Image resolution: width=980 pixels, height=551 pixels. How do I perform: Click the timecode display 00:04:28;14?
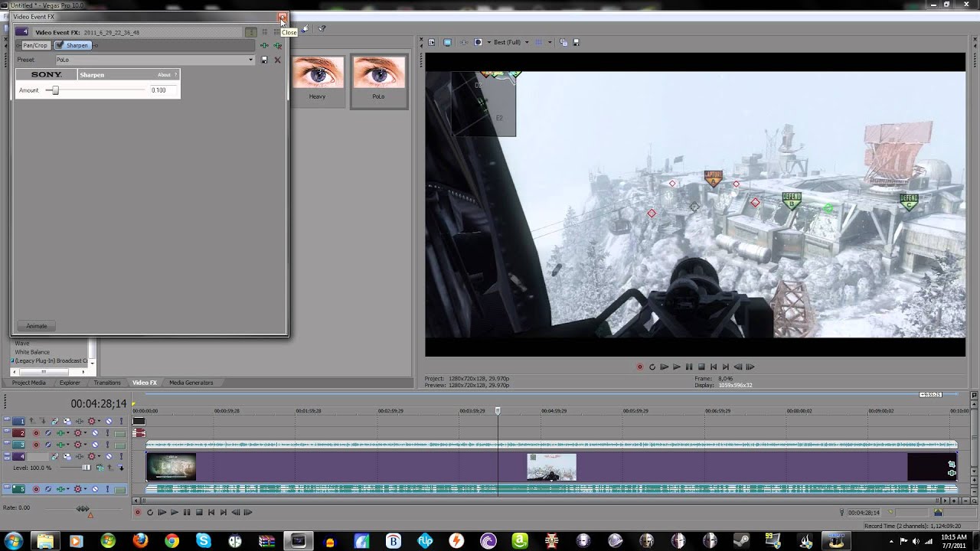[x=98, y=403]
